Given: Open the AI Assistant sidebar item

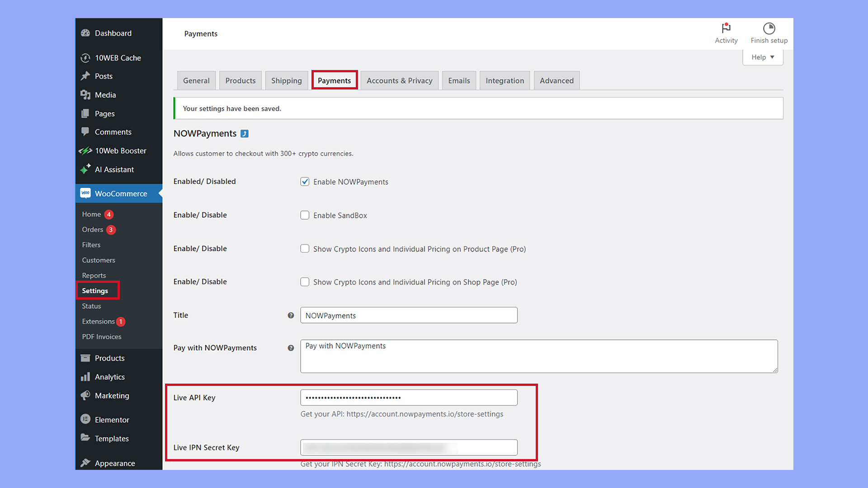Looking at the screenshot, I should tap(114, 169).
